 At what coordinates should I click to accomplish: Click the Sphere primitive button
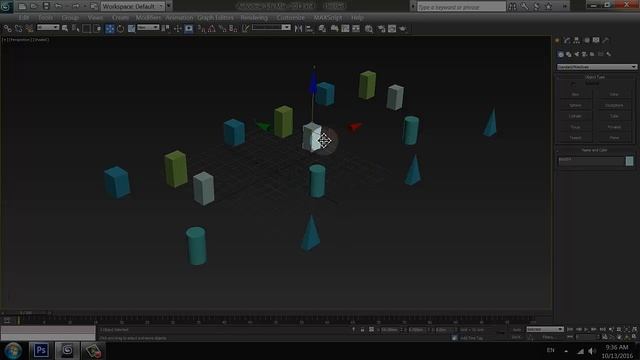tap(575, 105)
